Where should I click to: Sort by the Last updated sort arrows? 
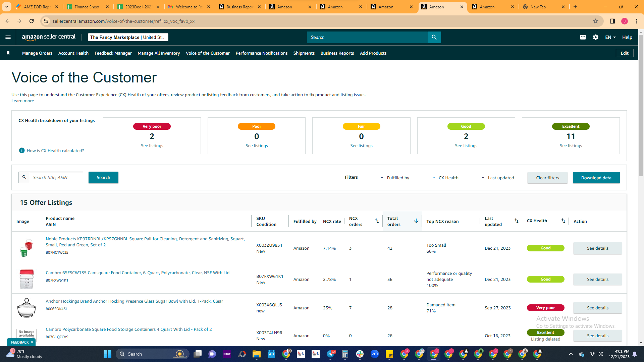pyautogui.click(x=517, y=221)
